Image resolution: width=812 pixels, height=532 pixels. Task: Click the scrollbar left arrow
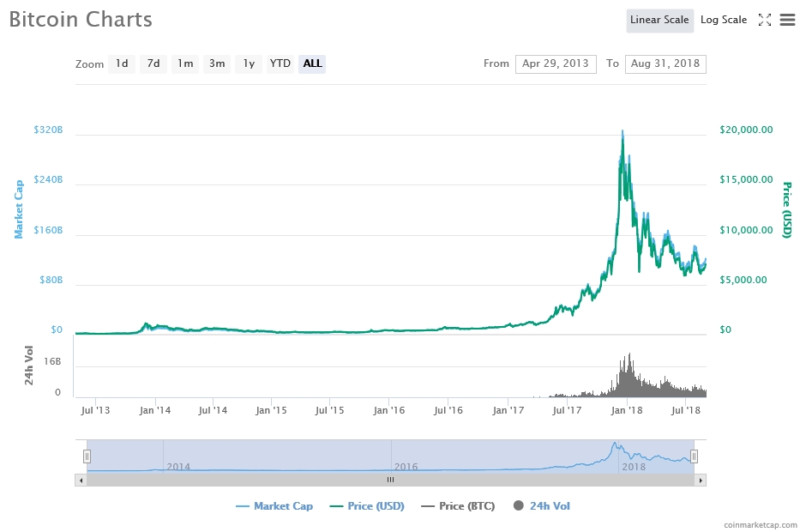pos(81,481)
